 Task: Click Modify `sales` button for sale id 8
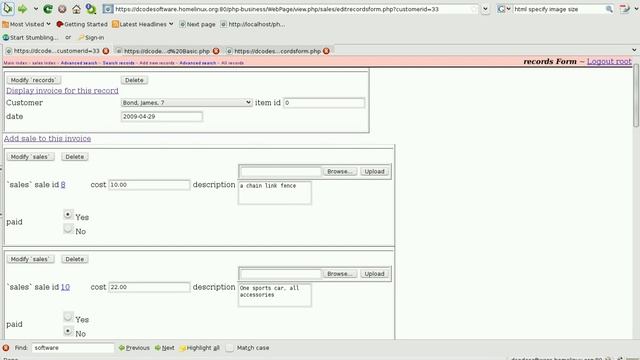(30, 157)
